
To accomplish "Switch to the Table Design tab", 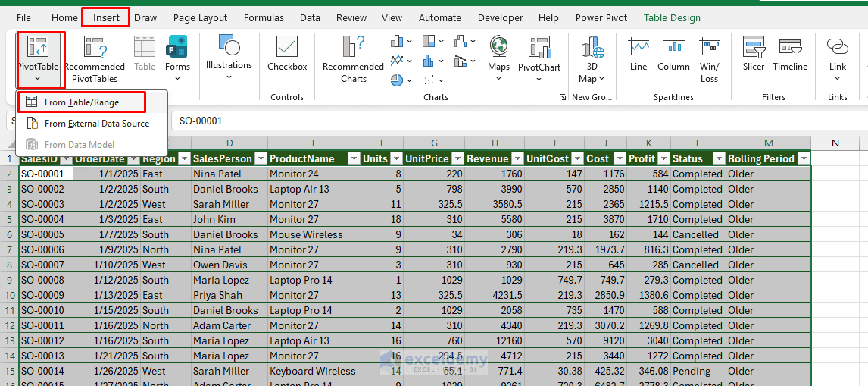I will (672, 17).
